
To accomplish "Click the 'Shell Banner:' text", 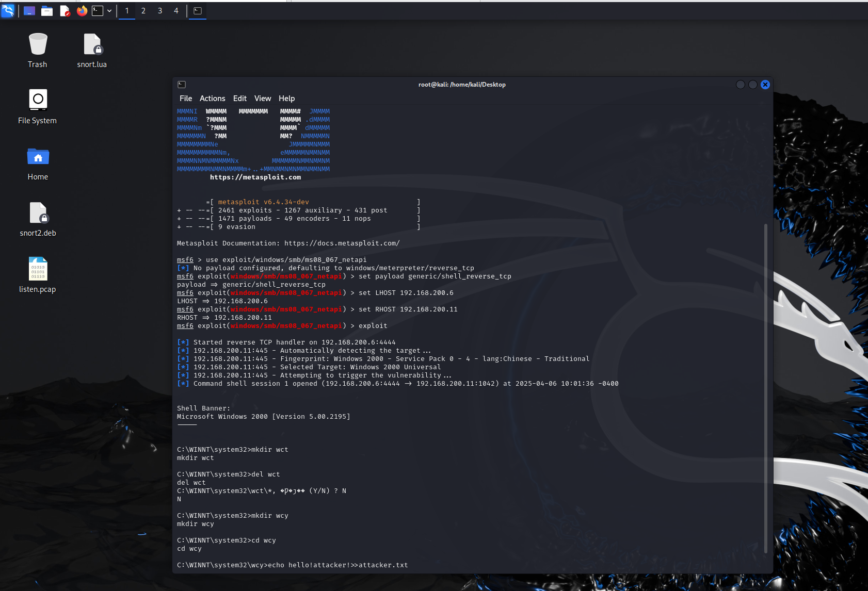I will [204, 408].
